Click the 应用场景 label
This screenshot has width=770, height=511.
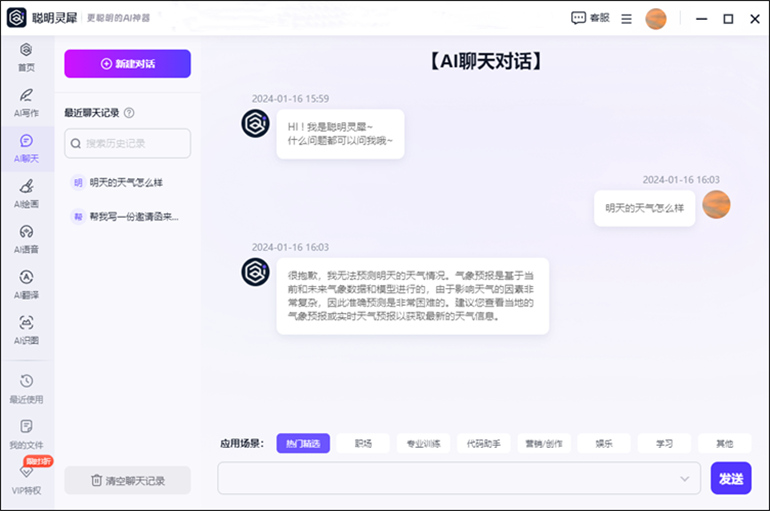(242, 444)
